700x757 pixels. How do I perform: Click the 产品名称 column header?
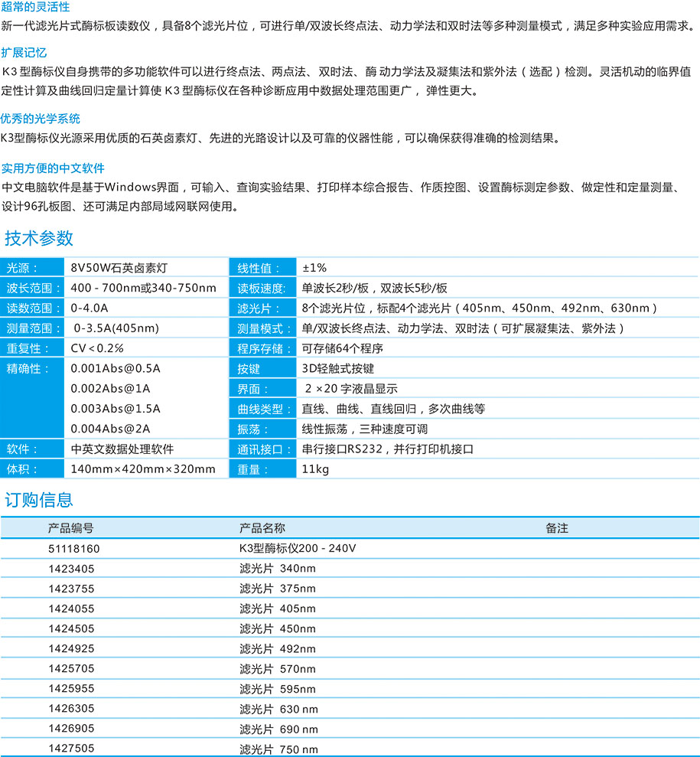click(262, 528)
